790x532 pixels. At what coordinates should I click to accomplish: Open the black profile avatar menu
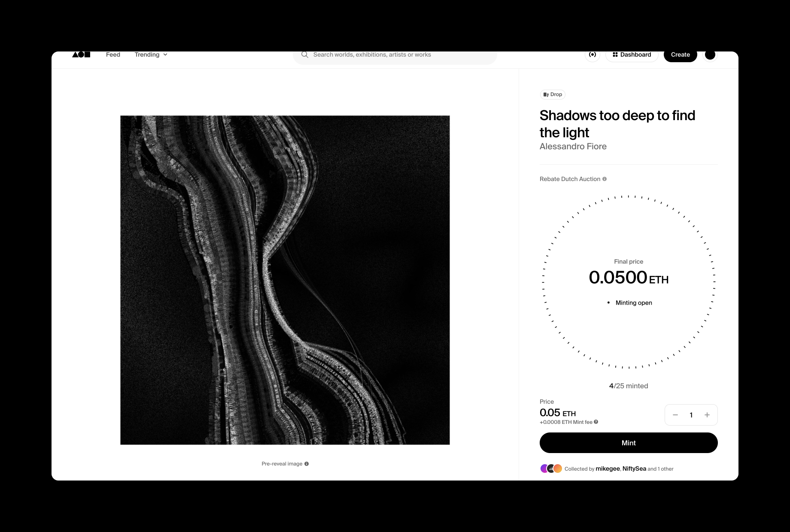coord(710,54)
